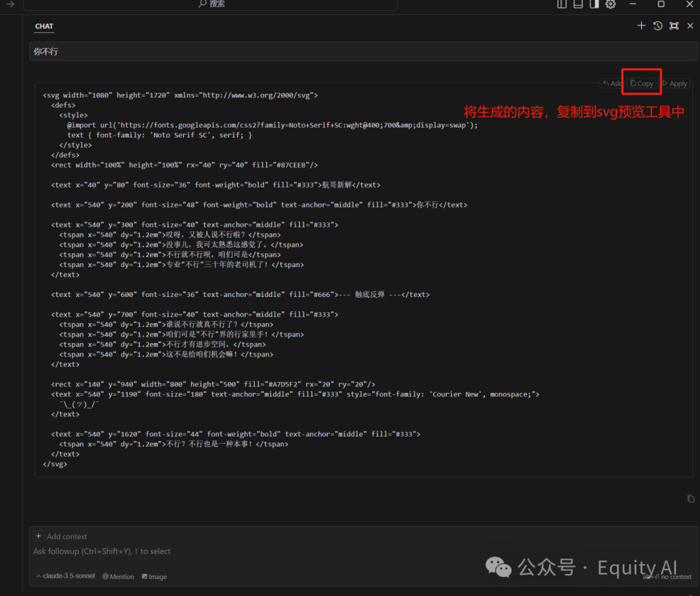Click the font-family 'Noto Serif SC' line
Screen dimensions: 700x596
coord(160,135)
